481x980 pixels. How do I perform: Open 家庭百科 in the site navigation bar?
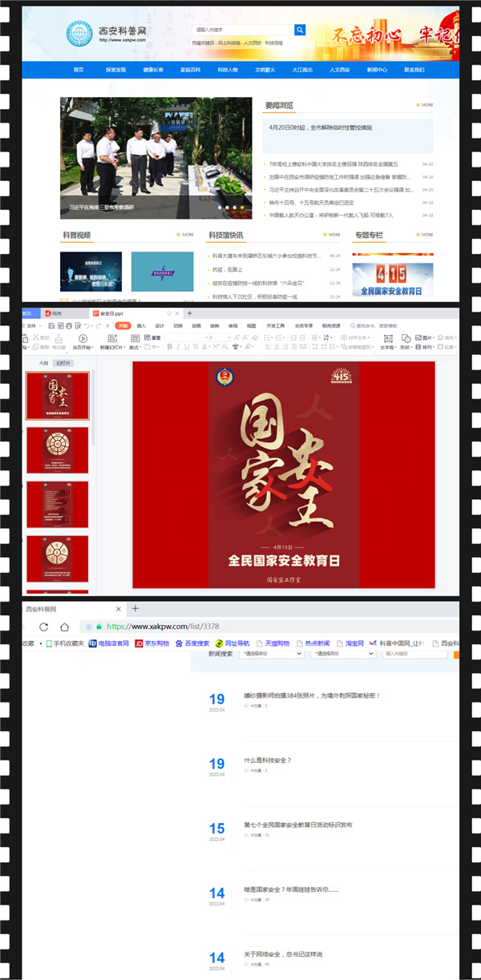coord(190,70)
